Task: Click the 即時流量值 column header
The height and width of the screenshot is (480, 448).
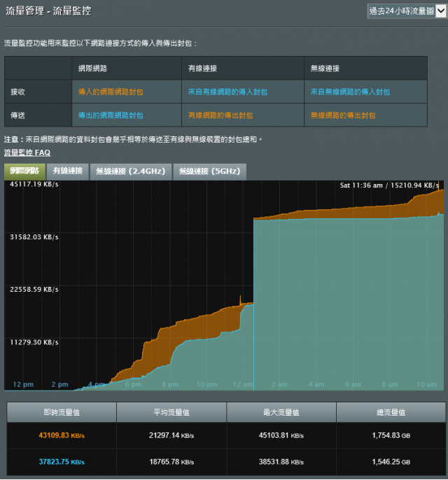Action: [62, 412]
